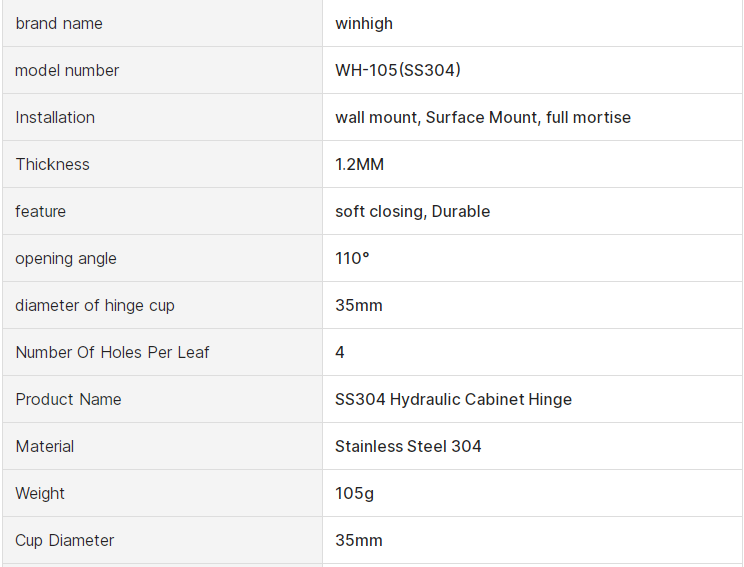744x567 pixels.
Task: Select the '110°' opening angle value
Action: 352,258
